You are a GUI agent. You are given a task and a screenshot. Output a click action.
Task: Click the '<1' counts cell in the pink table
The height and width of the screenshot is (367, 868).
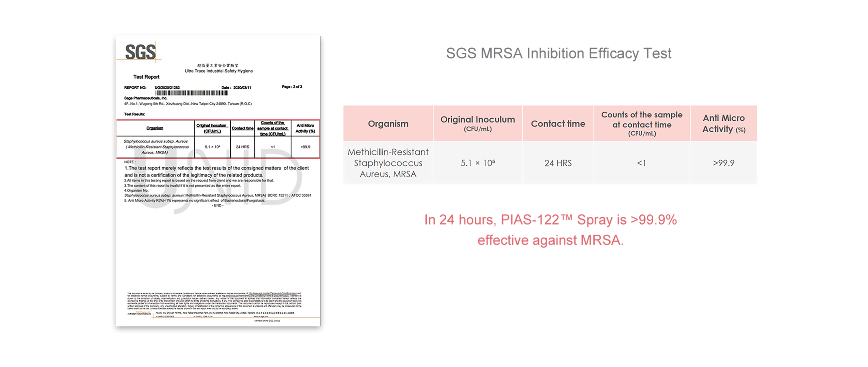(642, 163)
